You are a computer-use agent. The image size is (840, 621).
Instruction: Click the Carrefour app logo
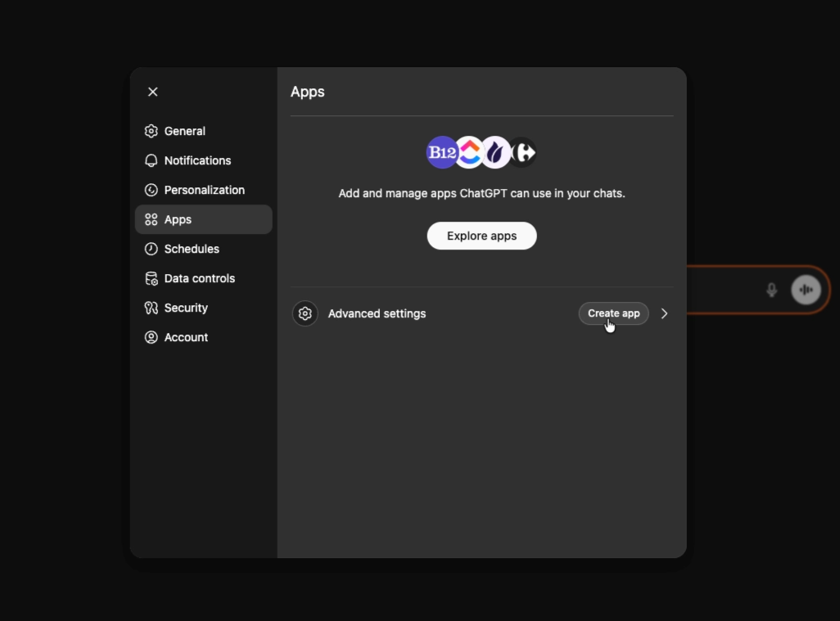(x=522, y=152)
